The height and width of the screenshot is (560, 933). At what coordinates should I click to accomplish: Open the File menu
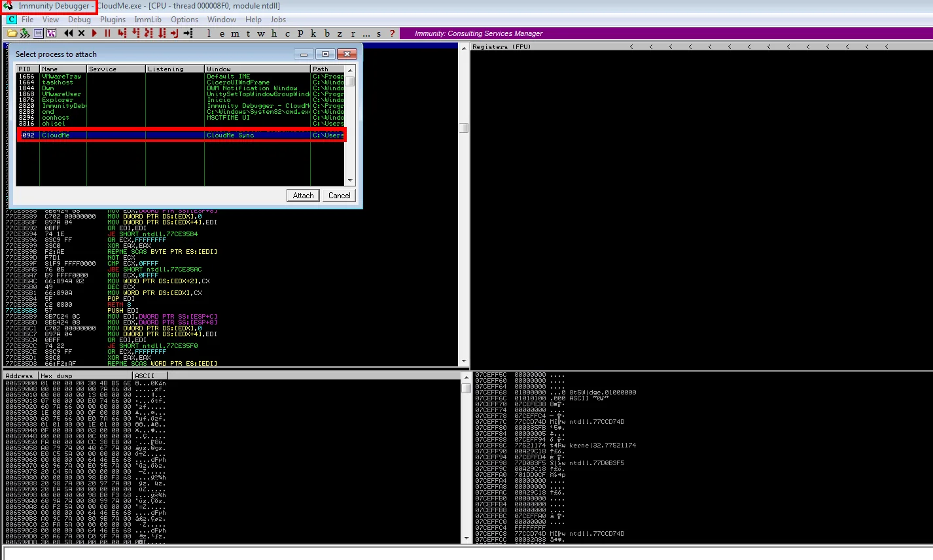tap(27, 20)
